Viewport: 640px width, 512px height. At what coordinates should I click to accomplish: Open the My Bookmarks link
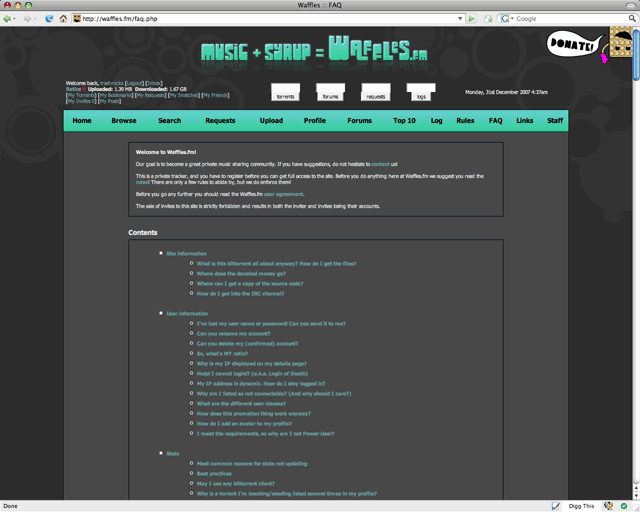[x=116, y=95]
